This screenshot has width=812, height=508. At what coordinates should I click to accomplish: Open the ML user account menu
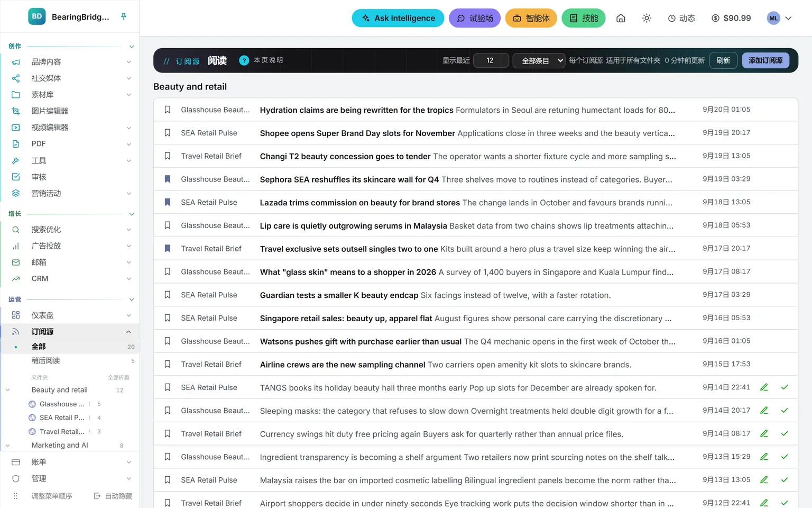coord(779,18)
